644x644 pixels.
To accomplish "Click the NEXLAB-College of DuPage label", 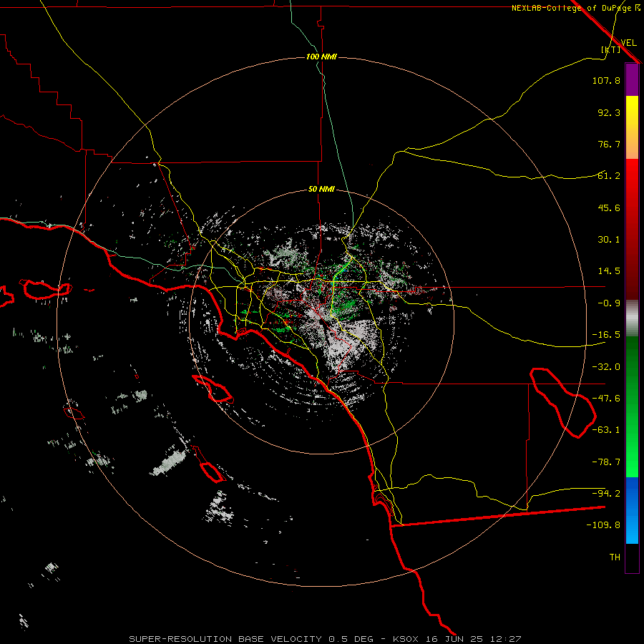I will coord(576,8).
